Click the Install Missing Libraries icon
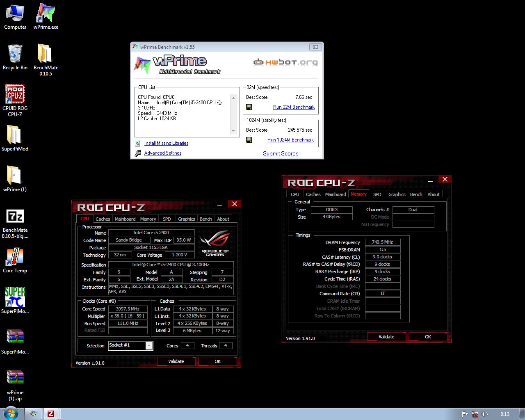This screenshot has height=420, width=525. [x=138, y=143]
